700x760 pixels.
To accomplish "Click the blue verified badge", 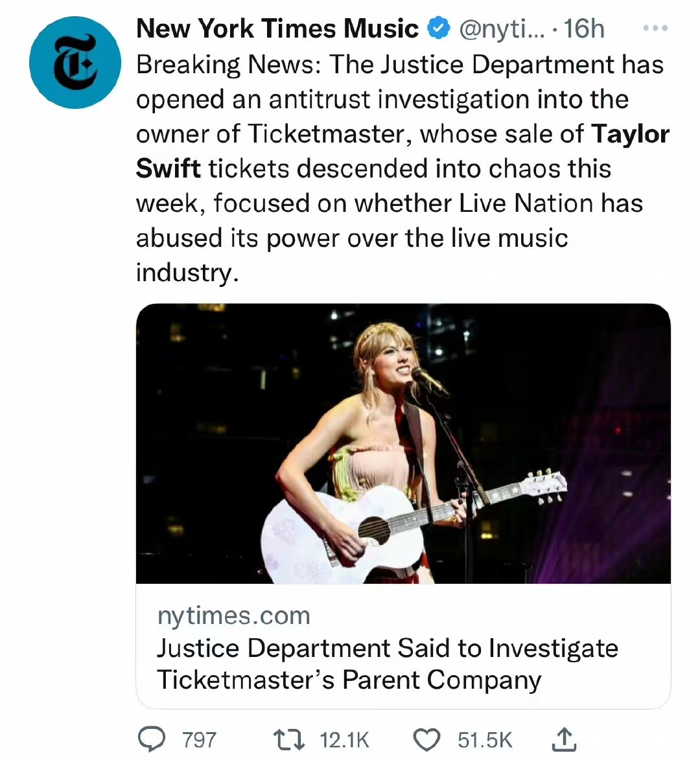I will tap(439, 29).
